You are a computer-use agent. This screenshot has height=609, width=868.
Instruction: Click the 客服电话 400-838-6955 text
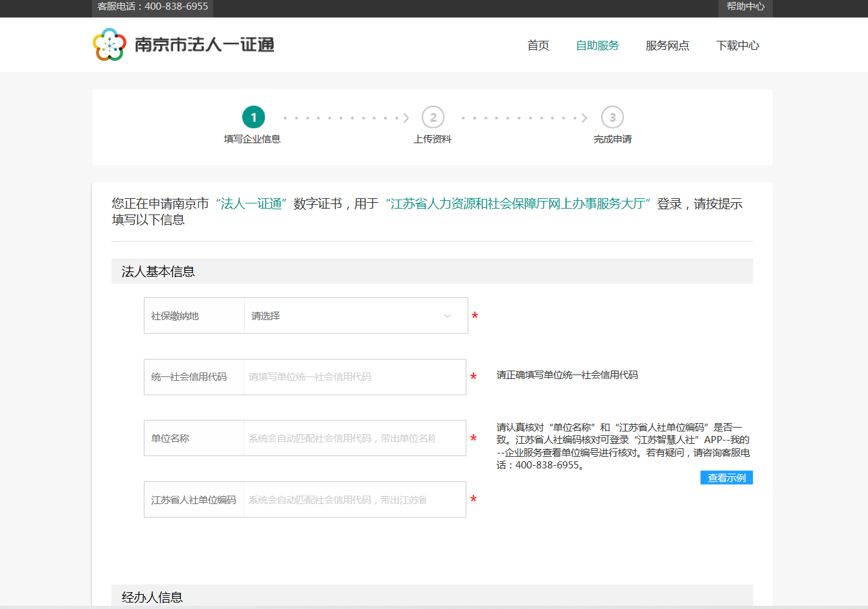click(153, 6)
